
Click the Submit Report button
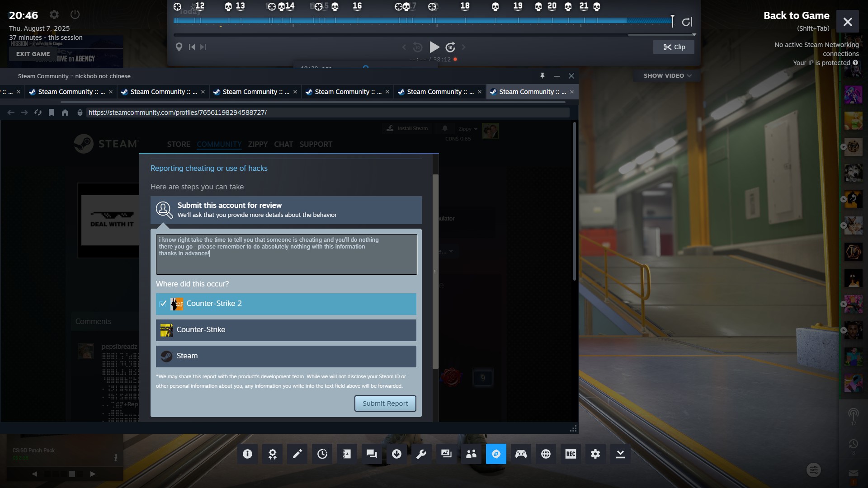coord(385,404)
